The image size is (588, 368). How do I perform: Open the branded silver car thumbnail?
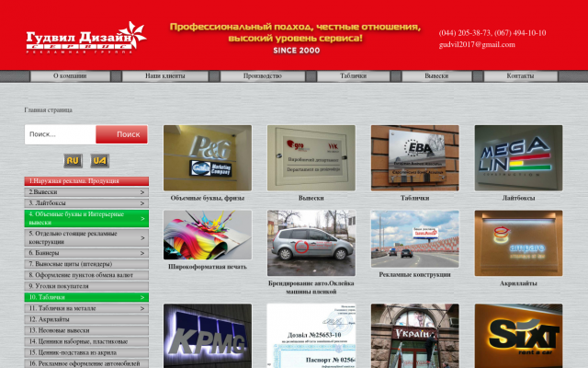pos(311,243)
